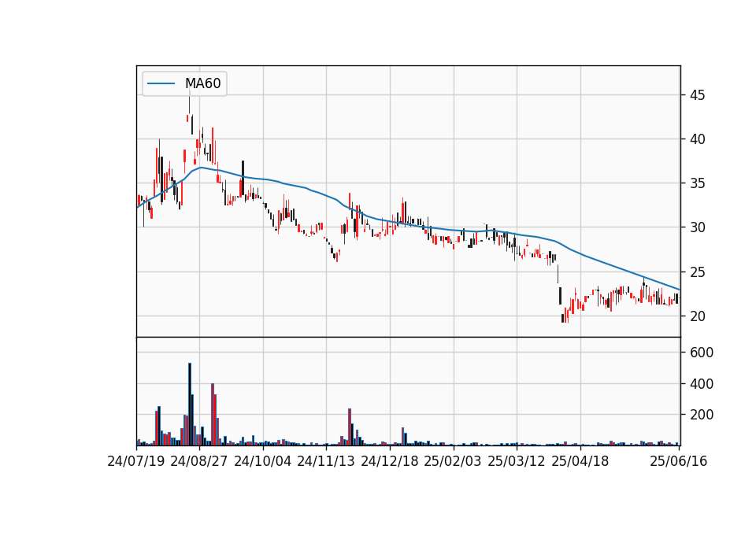Click the volume axis value 600

tap(702, 353)
